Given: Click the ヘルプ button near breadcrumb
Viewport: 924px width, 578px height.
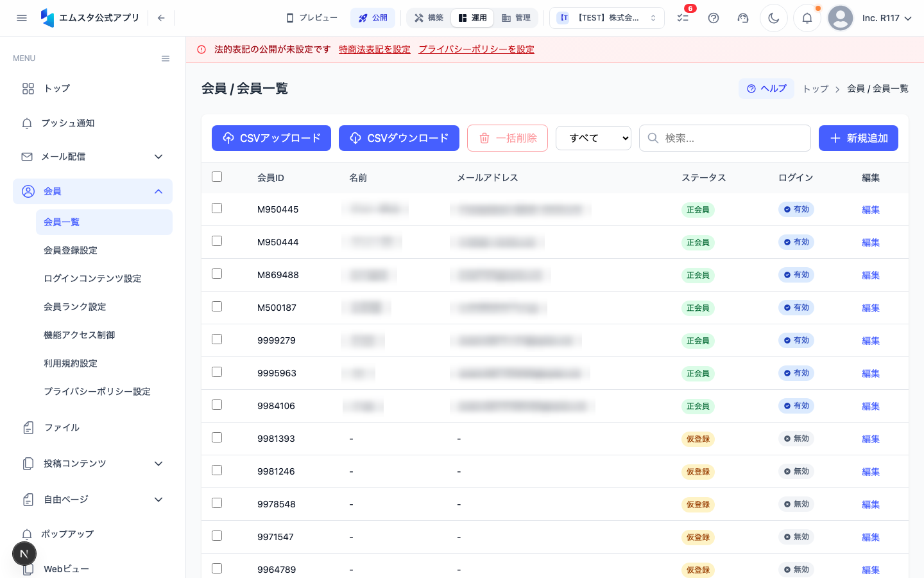Looking at the screenshot, I should coord(767,89).
